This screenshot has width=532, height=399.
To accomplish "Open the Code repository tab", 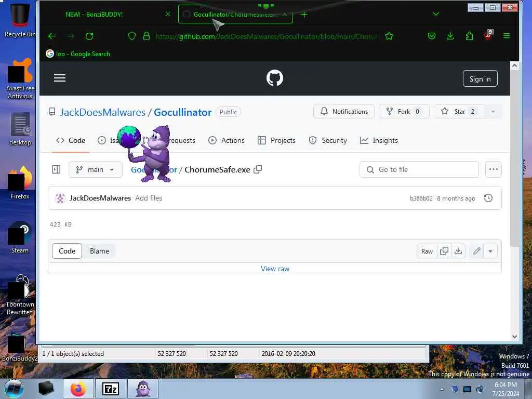I will (x=71, y=140).
